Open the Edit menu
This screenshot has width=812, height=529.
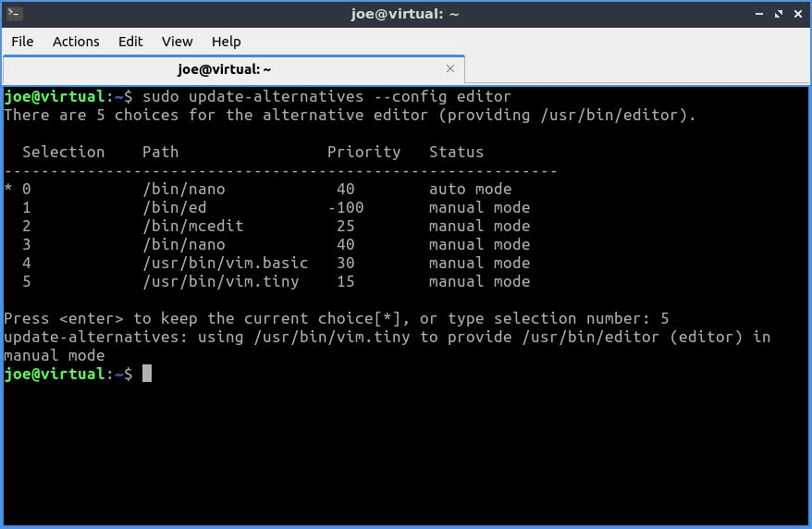tap(130, 42)
